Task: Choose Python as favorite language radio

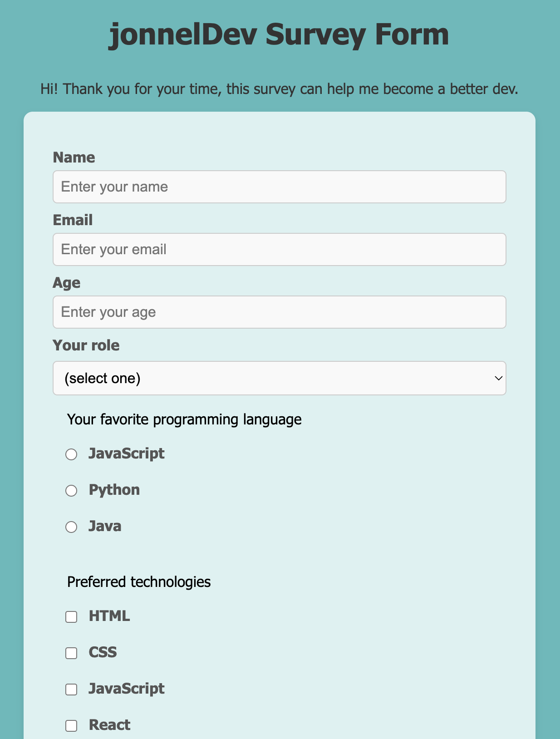Action: click(x=71, y=491)
